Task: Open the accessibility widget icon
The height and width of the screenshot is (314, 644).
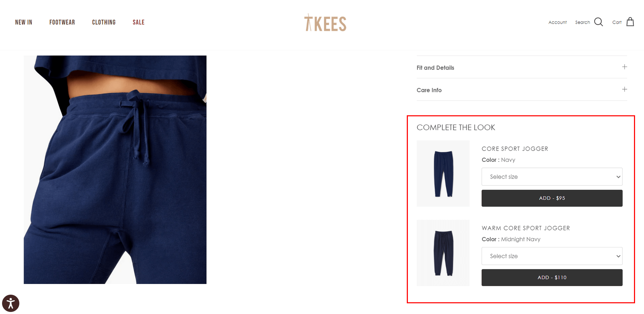Action: point(11,303)
